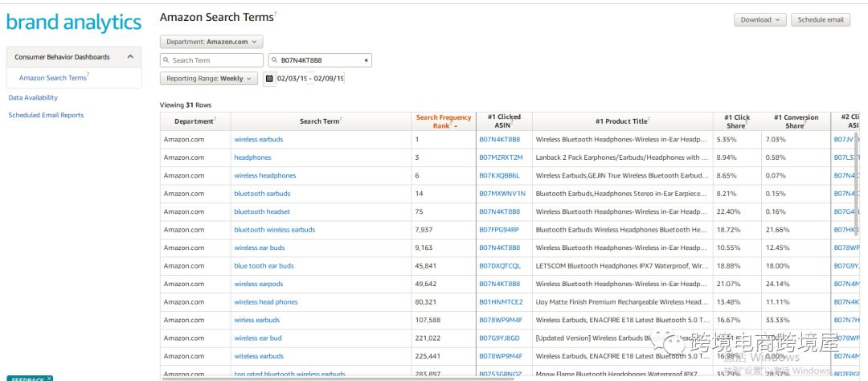868x381 pixels.
Task: Open the search term 'wireless ear bud'
Action: (x=258, y=338)
